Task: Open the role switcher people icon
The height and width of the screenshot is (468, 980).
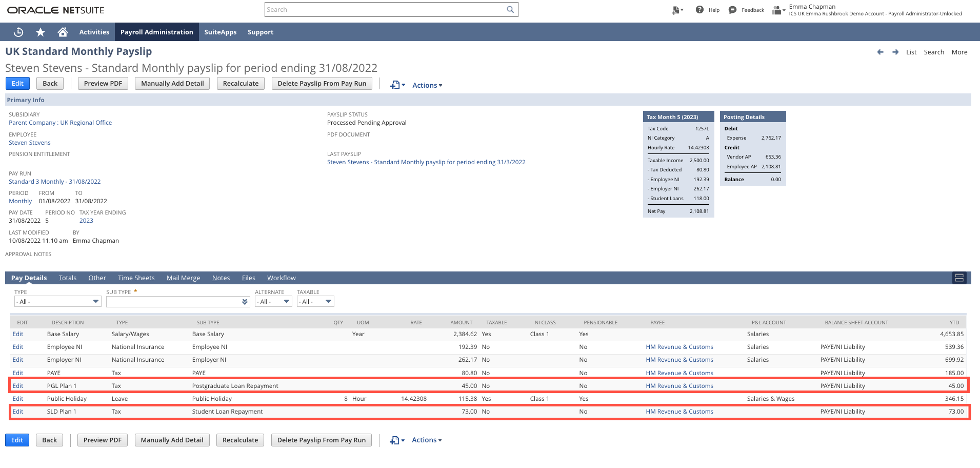Action: (x=776, y=9)
